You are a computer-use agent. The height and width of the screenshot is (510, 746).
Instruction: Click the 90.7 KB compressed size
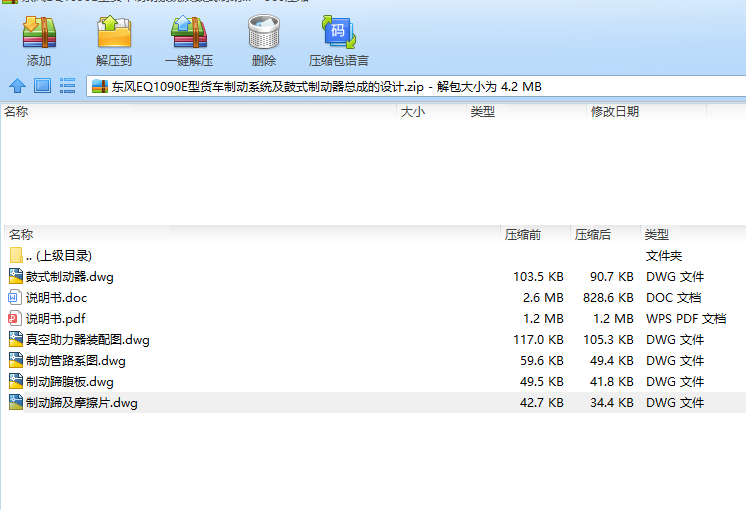(x=611, y=276)
